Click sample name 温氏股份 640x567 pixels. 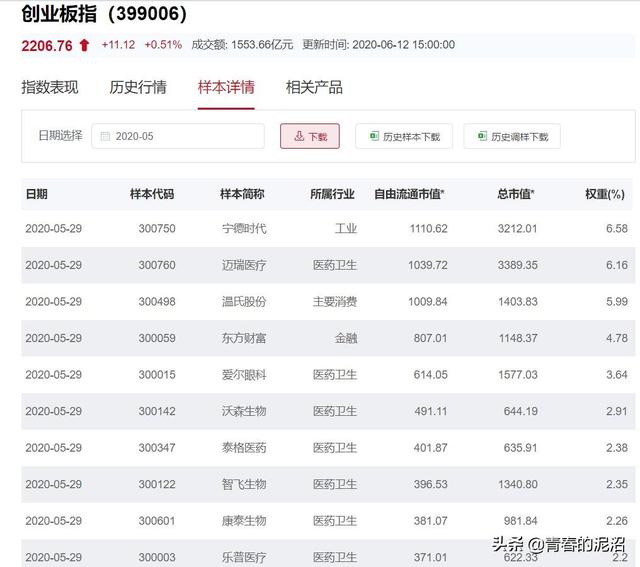click(x=244, y=302)
